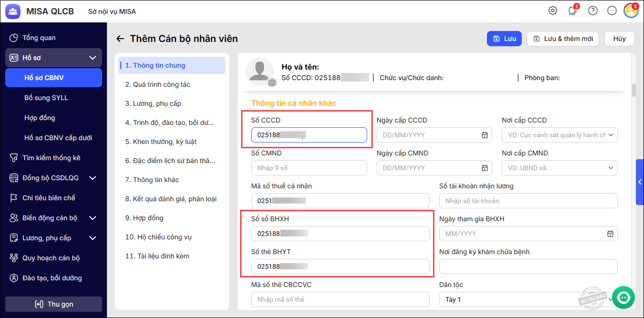The image size is (644, 318).
Task: Click the Hủy button
Action: point(619,39)
